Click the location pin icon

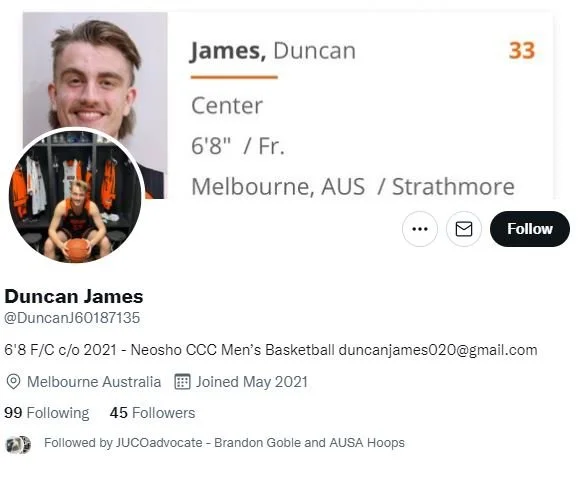(x=14, y=382)
